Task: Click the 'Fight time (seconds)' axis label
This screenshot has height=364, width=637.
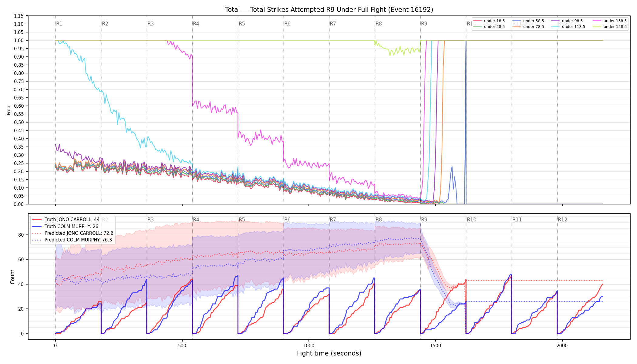Action: coord(329,353)
